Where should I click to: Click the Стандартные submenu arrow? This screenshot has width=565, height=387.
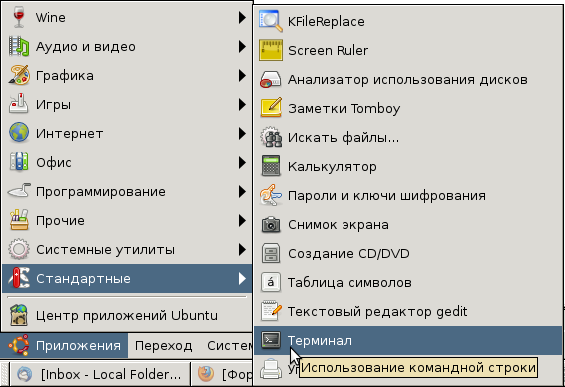pos(242,278)
